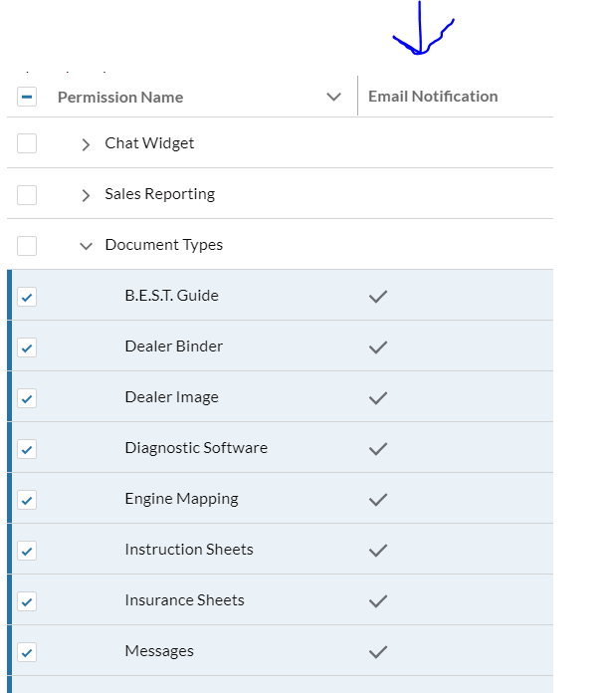Uncheck the Dealer Image checkbox
The width and height of the screenshot is (616, 693).
click(27, 398)
